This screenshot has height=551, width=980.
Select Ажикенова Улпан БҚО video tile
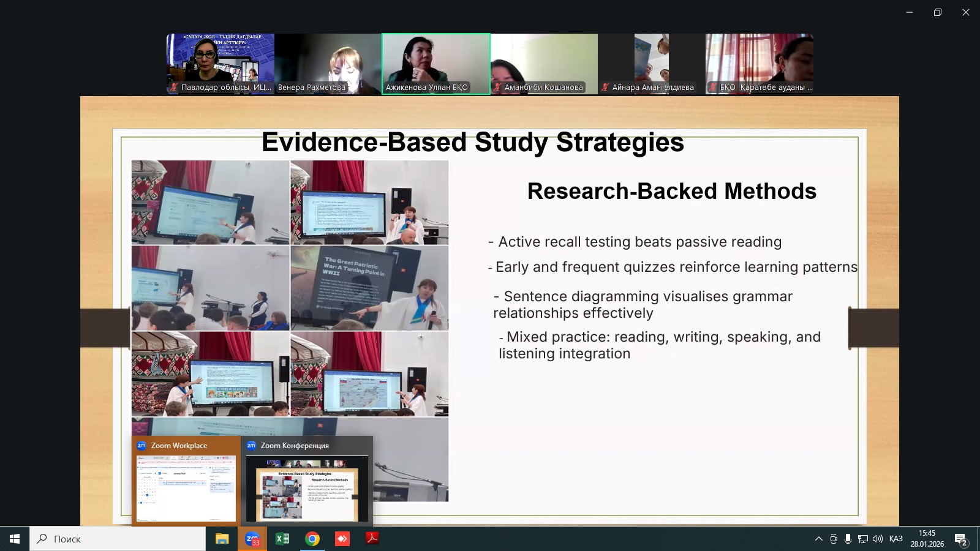click(435, 64)
